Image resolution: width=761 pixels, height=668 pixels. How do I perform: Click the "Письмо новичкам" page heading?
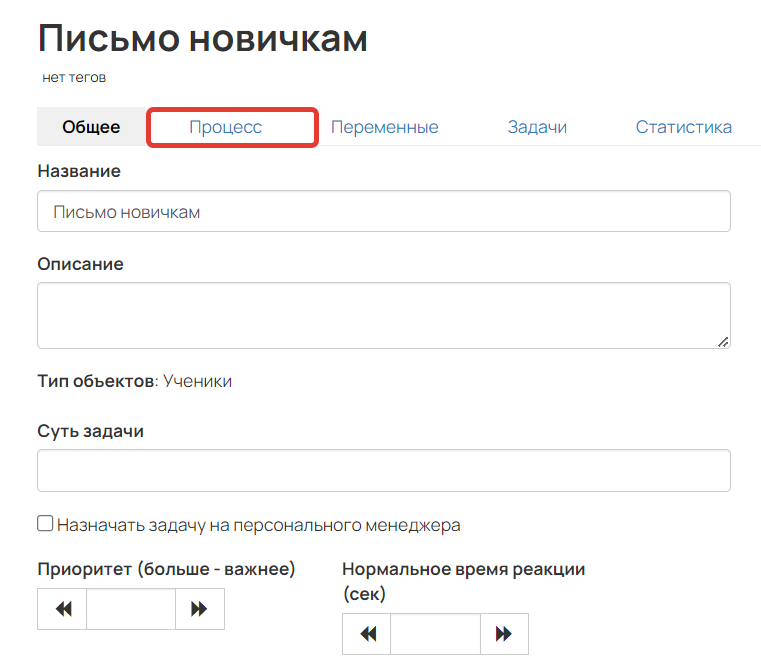point(203,38)
